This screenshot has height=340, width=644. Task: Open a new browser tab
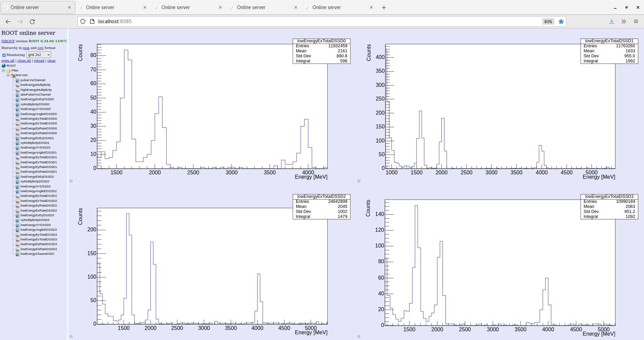pos(384,7)
